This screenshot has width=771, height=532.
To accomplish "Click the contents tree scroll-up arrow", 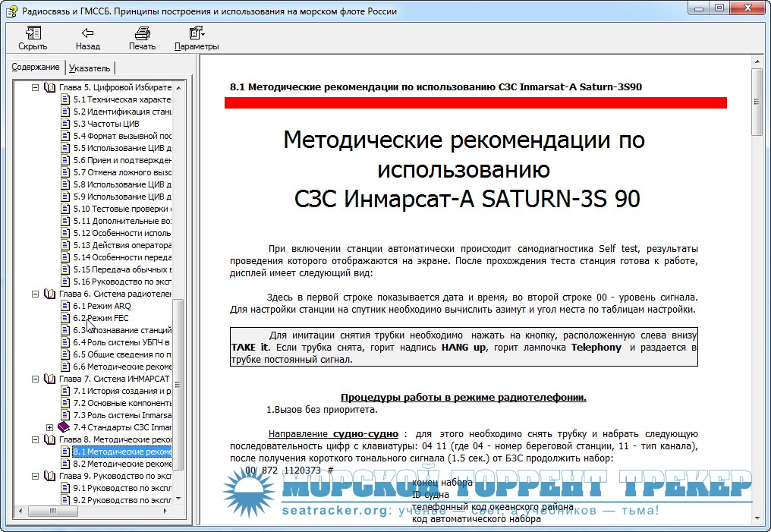I will 178,88.
